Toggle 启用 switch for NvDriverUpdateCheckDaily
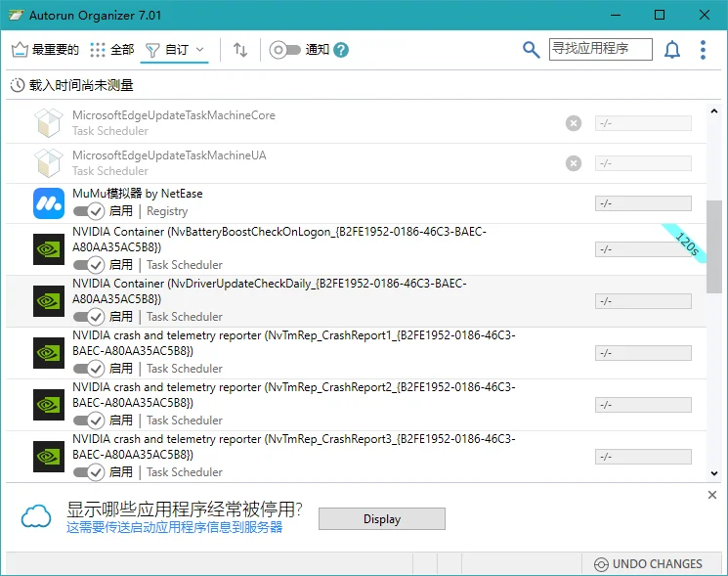728x576 pixels. click(x=89, y=317)
